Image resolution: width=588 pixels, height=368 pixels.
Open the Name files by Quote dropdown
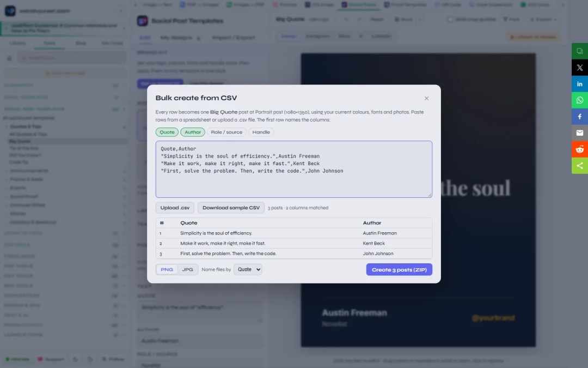coord(248,270)
